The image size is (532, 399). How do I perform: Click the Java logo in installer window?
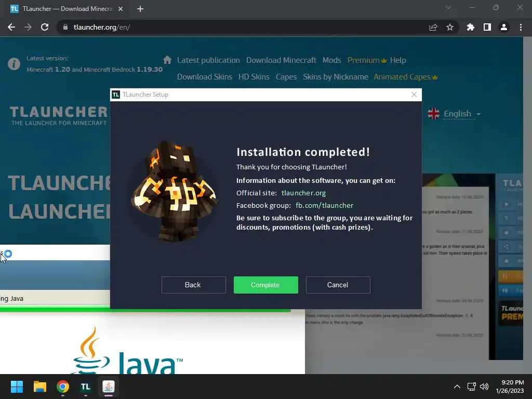point(128,351)
